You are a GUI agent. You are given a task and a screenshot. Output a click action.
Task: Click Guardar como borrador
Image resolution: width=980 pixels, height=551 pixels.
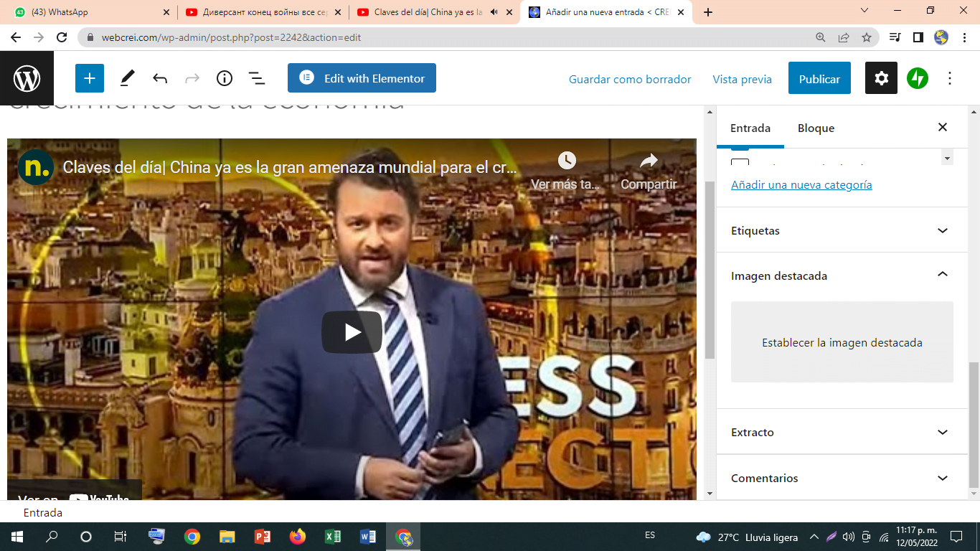pos(630,79)
